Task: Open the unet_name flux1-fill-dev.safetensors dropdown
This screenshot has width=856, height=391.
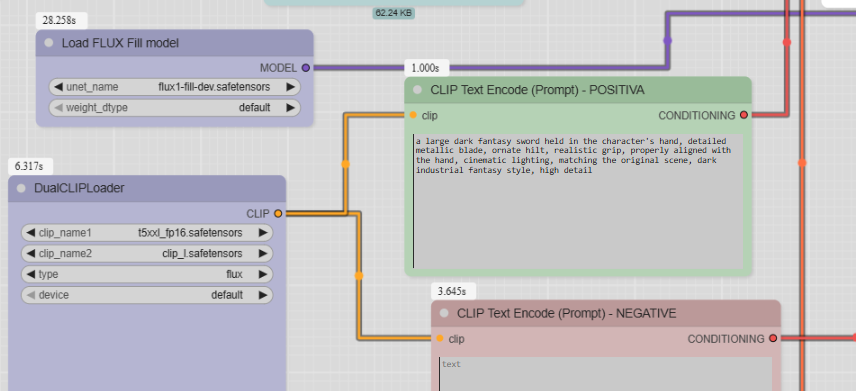Action: (175, 87)
